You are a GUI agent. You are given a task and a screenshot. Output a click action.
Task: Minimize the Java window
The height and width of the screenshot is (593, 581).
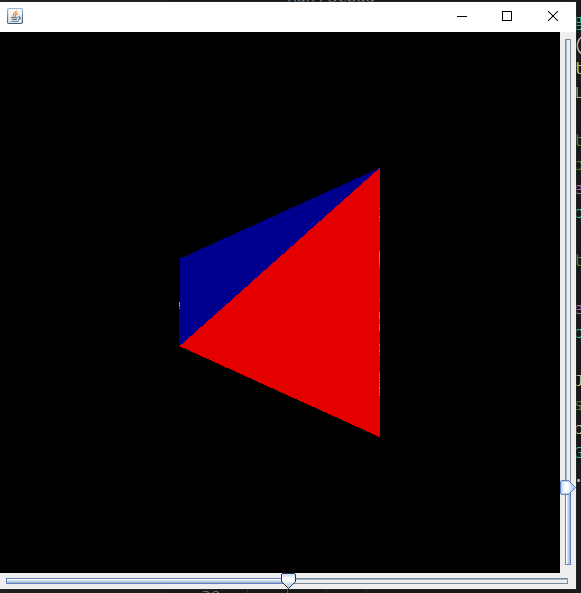pyautogui.click(x=462, y=16)
